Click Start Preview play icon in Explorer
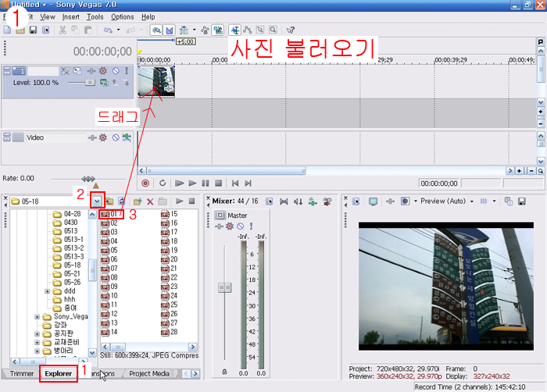 coord(179,201)
